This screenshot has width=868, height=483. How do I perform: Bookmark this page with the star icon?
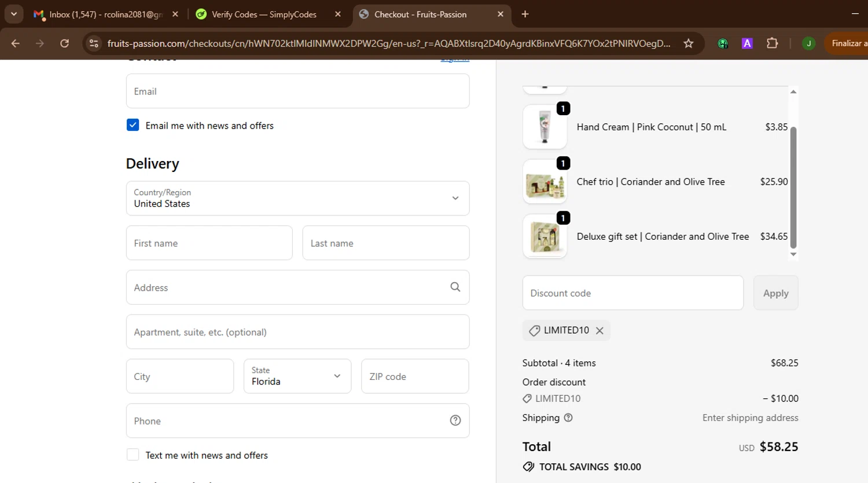coord(689,43)
